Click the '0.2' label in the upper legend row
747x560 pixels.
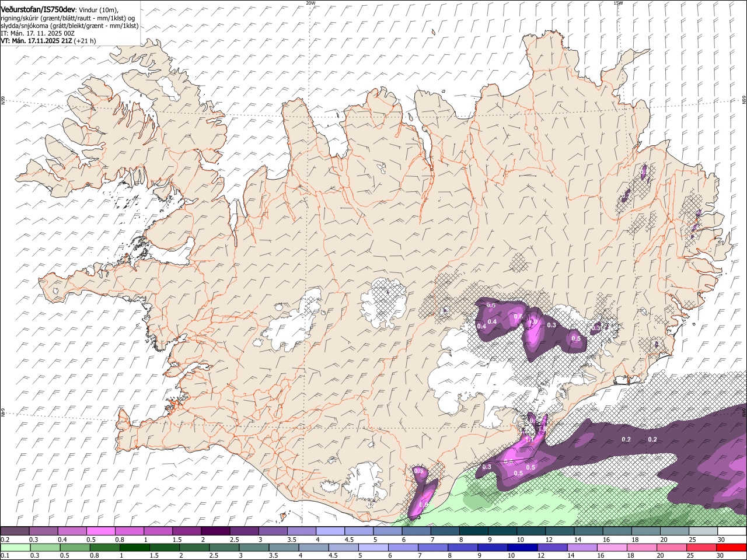tap(5, 540)
